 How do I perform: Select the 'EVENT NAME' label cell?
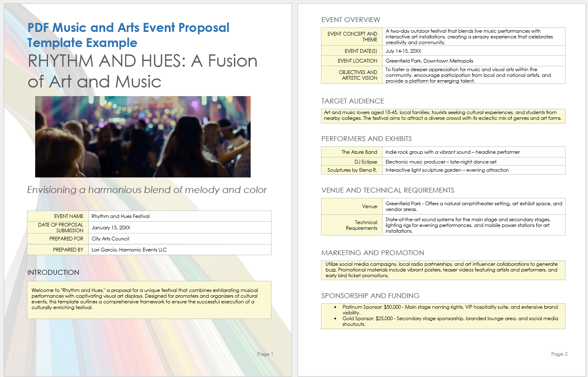[58, 216]
